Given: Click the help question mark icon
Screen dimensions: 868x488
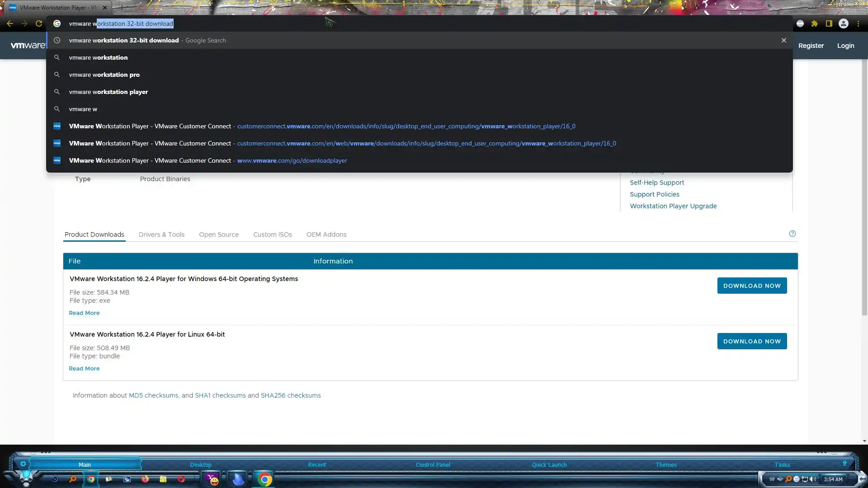Looking at the screenshot, I should 792,234.
